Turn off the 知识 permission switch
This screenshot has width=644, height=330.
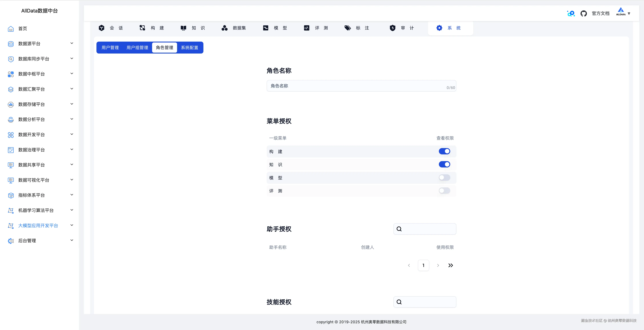coord(444,164)
